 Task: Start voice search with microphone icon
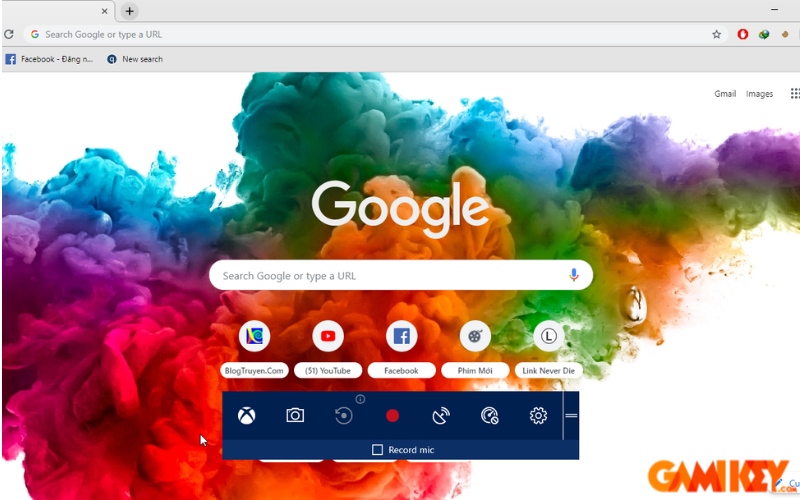[x=573, y=275]
